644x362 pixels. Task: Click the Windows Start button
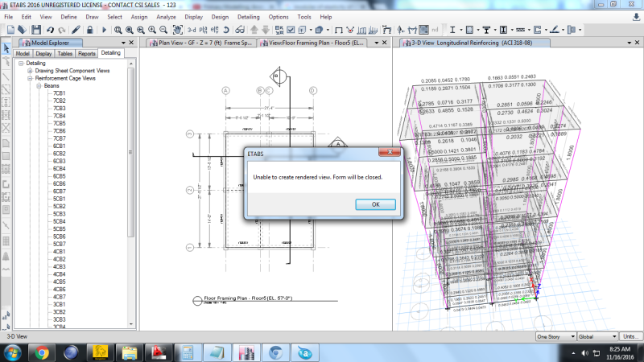coord(12,353)
